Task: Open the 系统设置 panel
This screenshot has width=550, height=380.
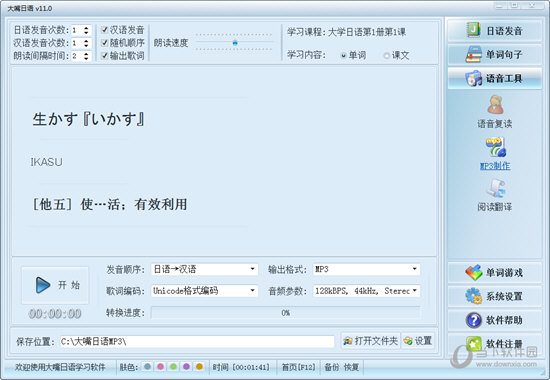Action: [495, 296]
